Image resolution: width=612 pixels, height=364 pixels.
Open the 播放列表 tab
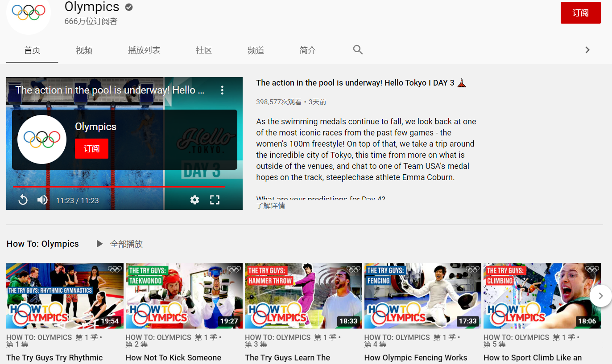(x=144, y=50)
